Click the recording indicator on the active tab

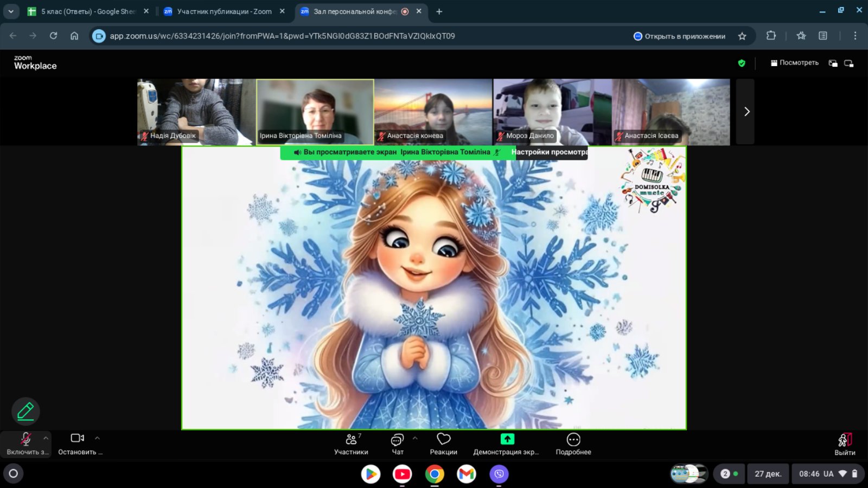click(405, 11)
